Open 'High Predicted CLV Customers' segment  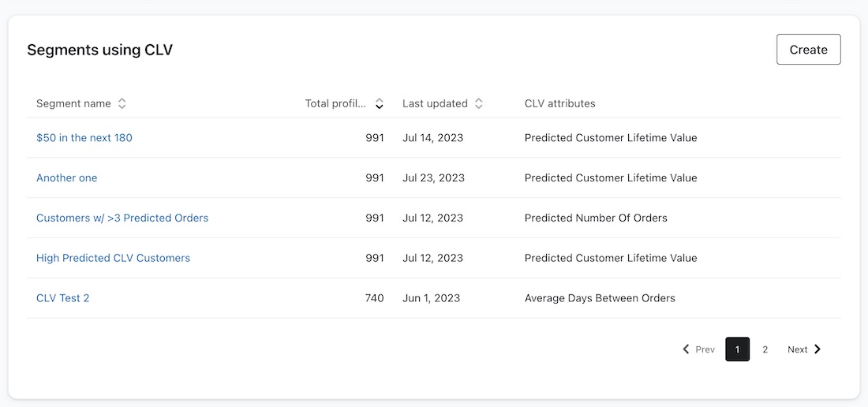coord(113,258)
